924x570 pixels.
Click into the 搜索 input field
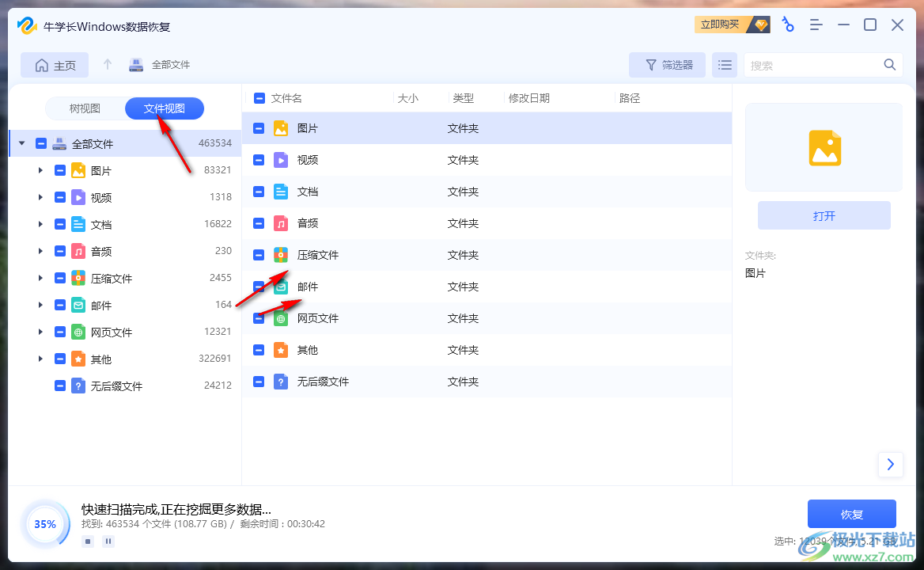(813, 65)
